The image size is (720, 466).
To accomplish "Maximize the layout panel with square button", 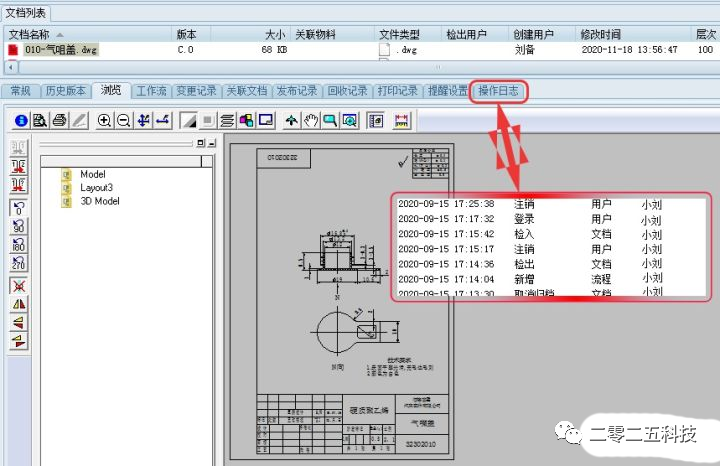I will tap(201, 143).
